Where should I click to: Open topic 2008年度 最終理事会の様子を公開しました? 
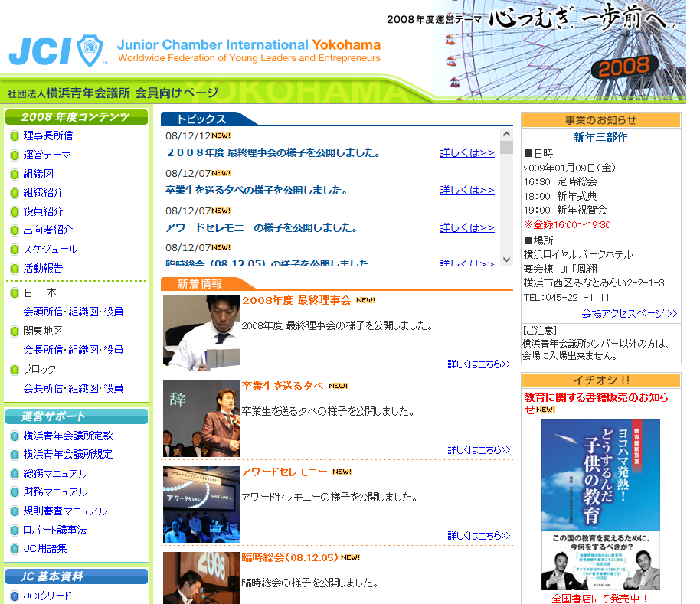point(273,152)
